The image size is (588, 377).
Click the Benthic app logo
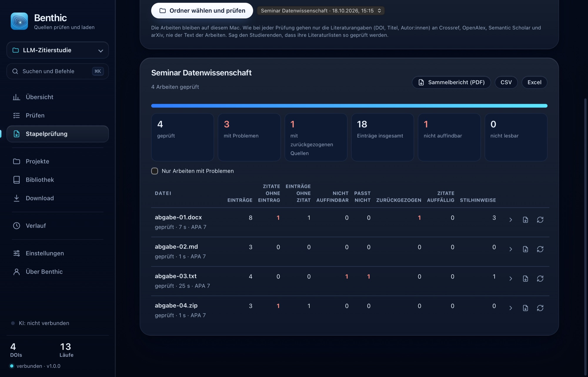click(x=19, y=21)
